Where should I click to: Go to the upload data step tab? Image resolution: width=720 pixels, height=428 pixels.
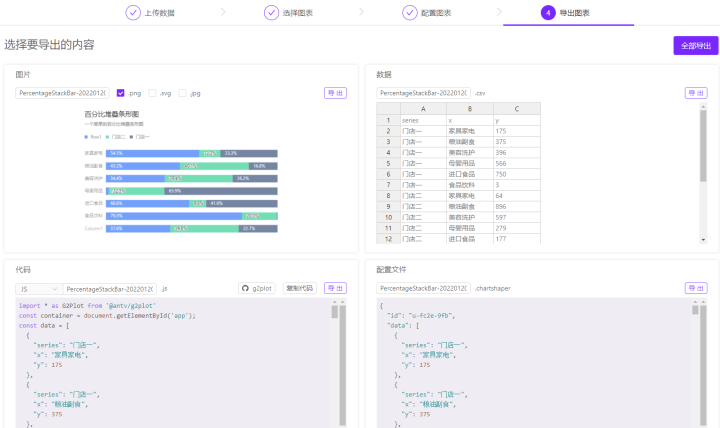coord(150,12)
